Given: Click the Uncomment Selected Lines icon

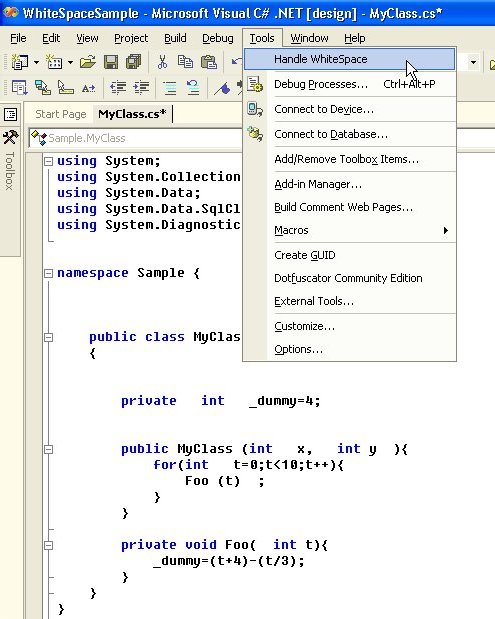Looking at the screenshot, I should (x=193, y=87).
